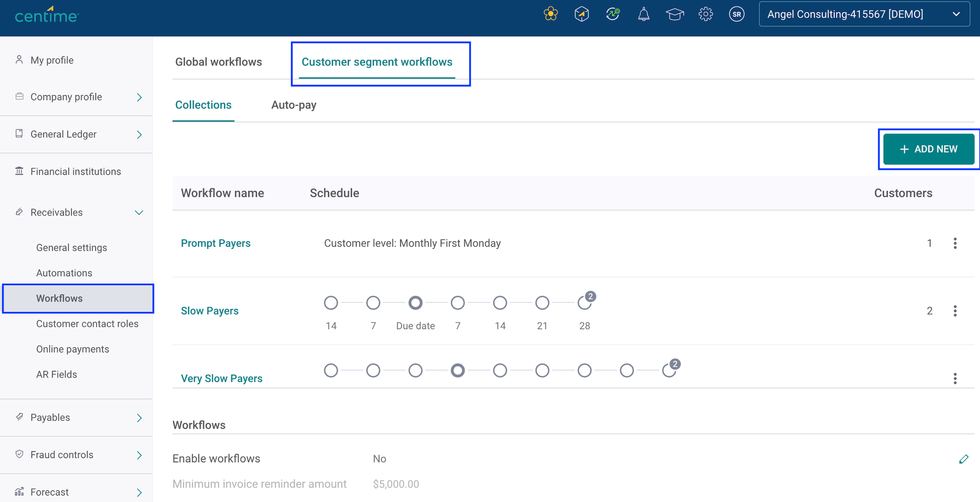The width and height of the screenshot is (980, 502).
Task: Select the due date milestone on Slow Payers timeline
Action: [x=415, y=302]
